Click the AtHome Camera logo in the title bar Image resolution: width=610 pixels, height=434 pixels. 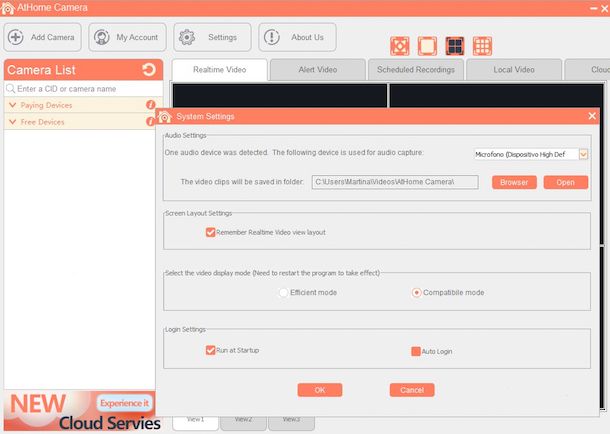(x=7, y=8)
